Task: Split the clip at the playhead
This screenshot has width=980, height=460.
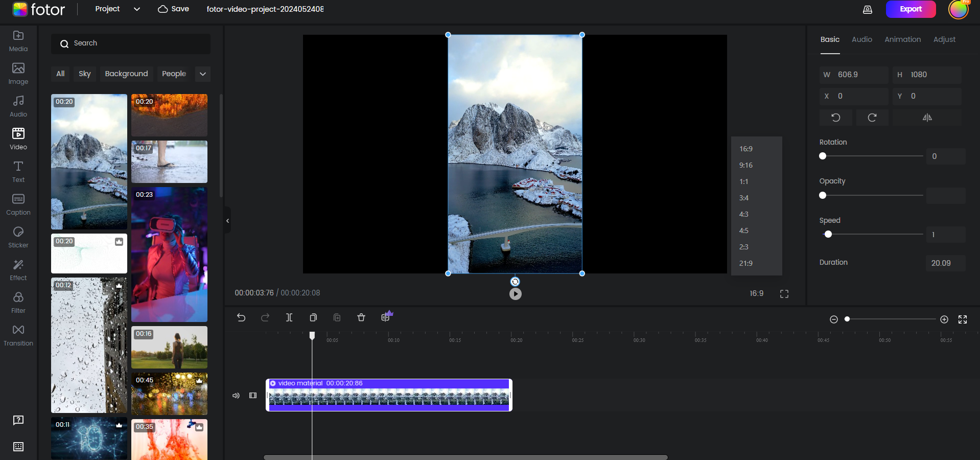Action: pyautogui.click(x=289, y=317)
